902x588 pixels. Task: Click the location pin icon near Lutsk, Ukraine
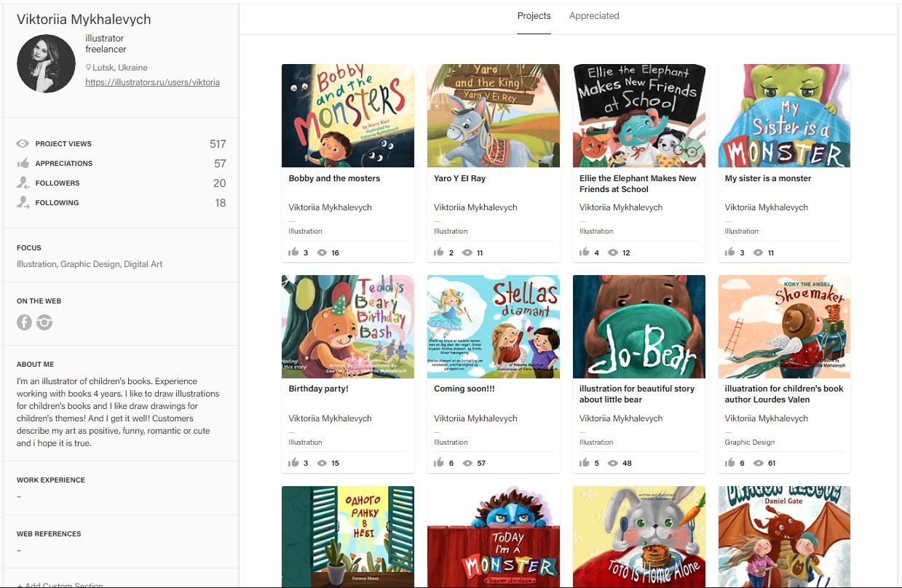click(89, 68)
